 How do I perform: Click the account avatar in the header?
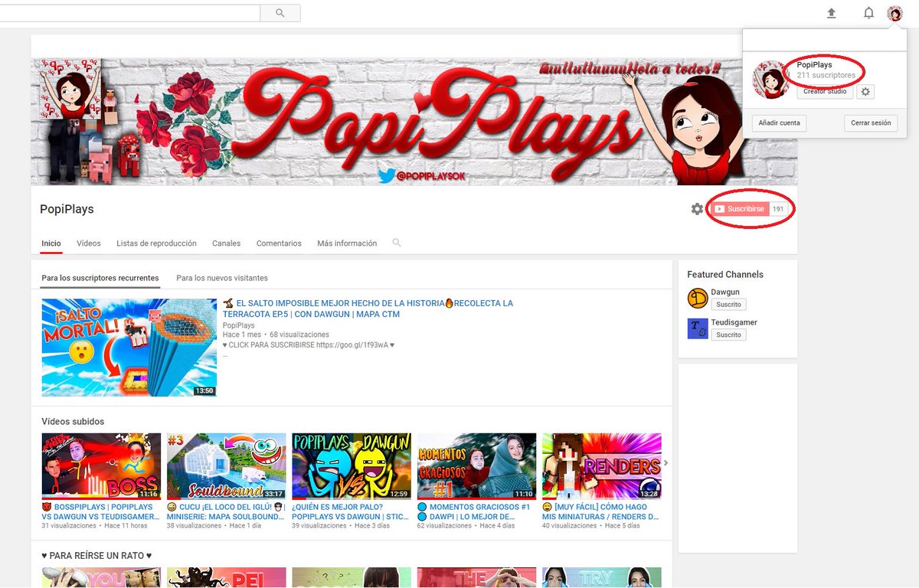[x=894, y=13]
